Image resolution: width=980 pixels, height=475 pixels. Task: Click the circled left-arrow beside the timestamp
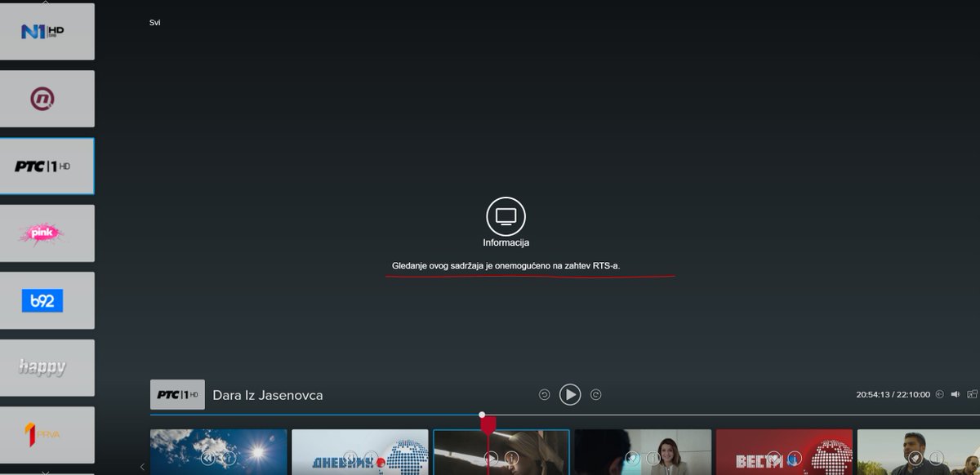(x=940, y=394)
